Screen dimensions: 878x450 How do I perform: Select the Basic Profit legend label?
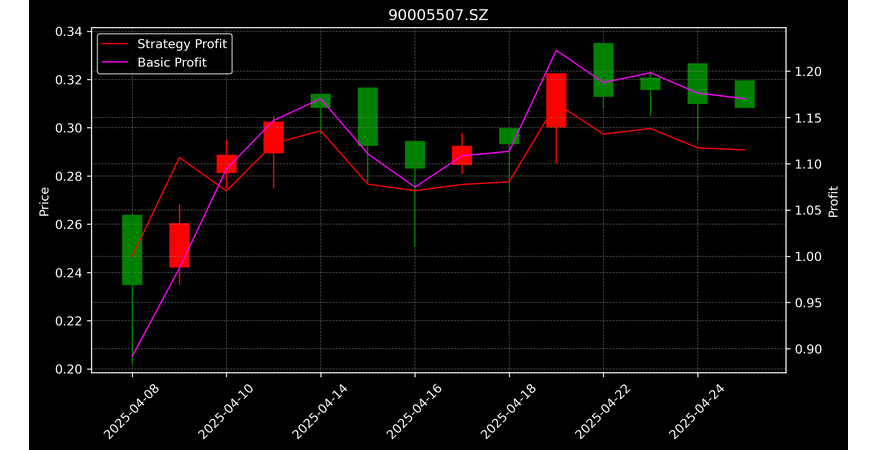pos(172,62)
